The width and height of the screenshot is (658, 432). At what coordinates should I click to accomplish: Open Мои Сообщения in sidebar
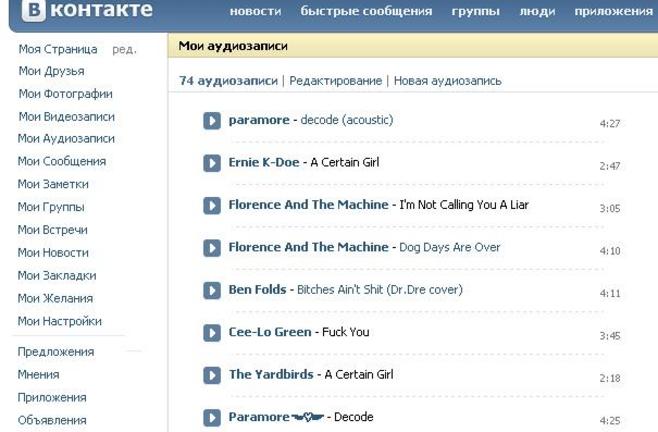(62, 161)
